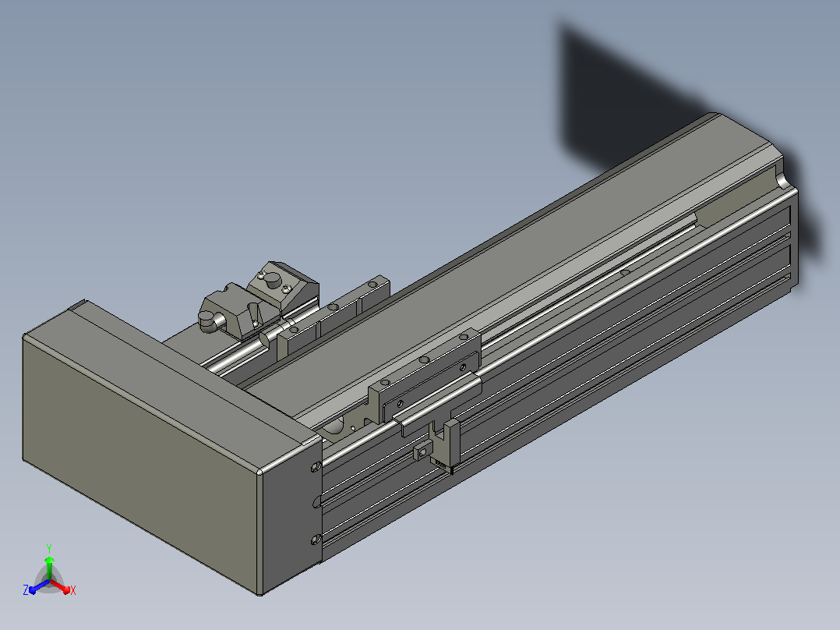
Task: Click the green Y axis arrow of the triad
Action: click(x=49, y=568)
